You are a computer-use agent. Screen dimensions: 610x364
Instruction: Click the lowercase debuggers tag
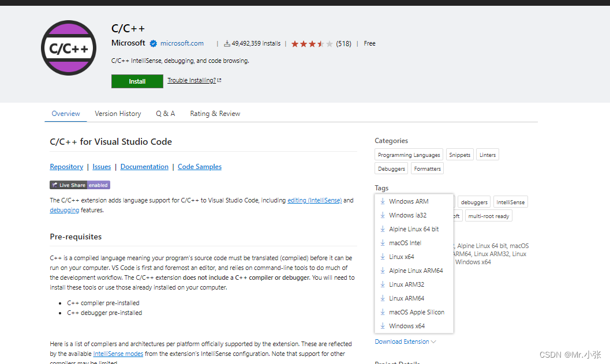[474, 202]
